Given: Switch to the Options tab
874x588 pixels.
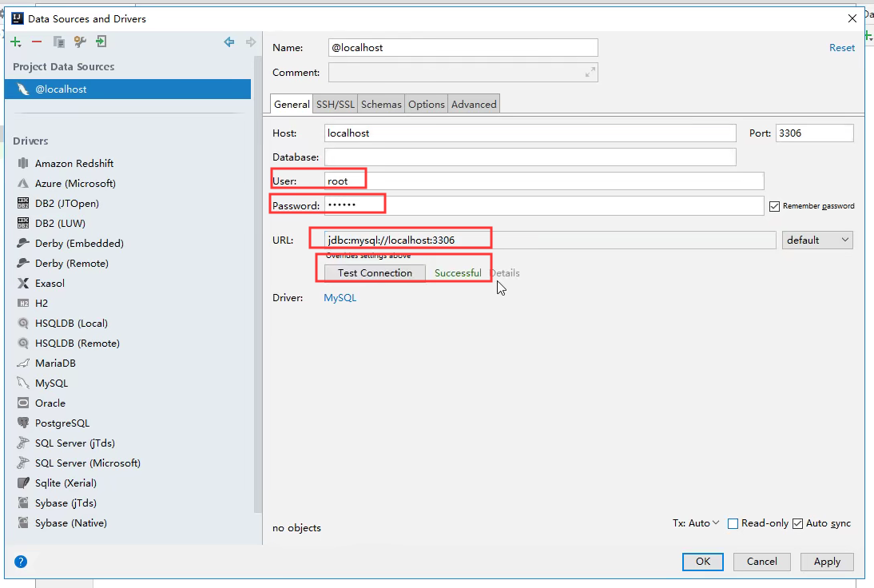Looking at the screenshot, I should point(427,104).
